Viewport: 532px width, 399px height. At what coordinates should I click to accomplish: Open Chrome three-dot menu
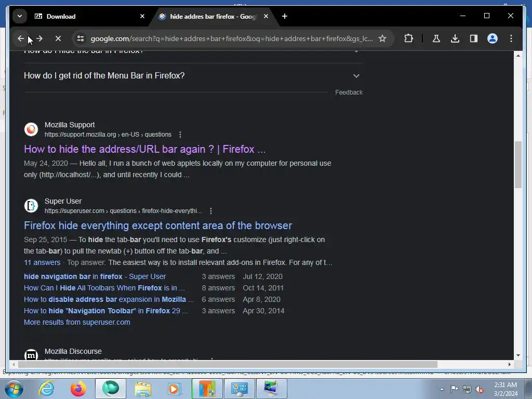[x=511, y=38]
